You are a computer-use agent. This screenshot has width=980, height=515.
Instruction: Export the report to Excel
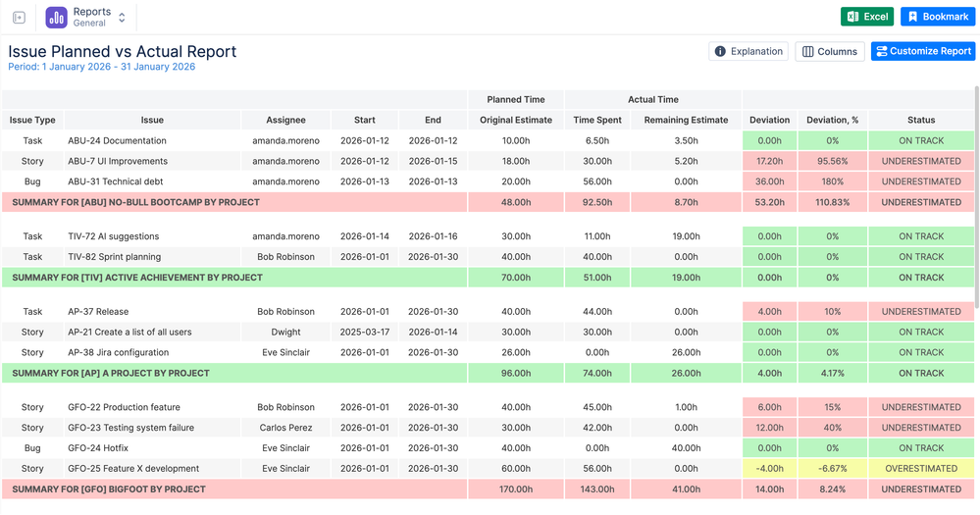pyautogui.click(x=867, y=17)
